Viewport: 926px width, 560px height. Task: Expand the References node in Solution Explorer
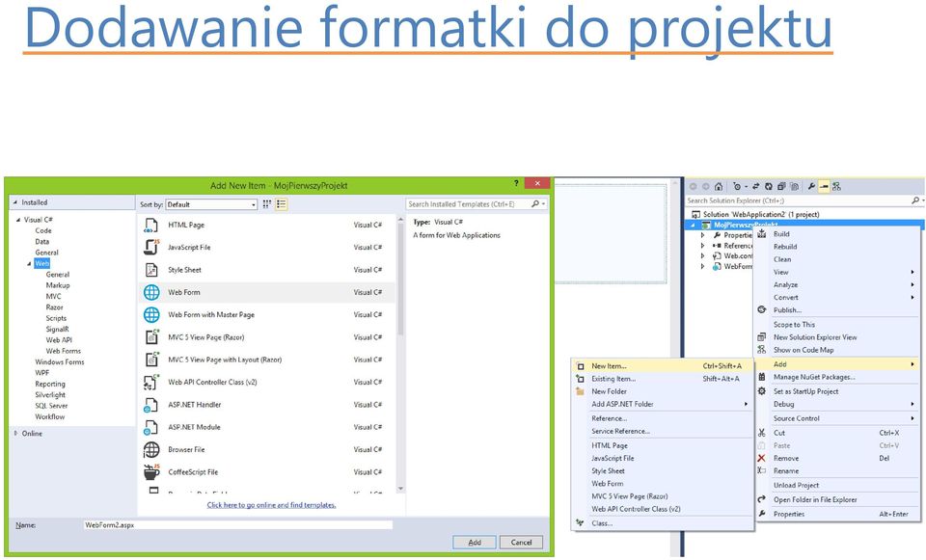[703, 246]
